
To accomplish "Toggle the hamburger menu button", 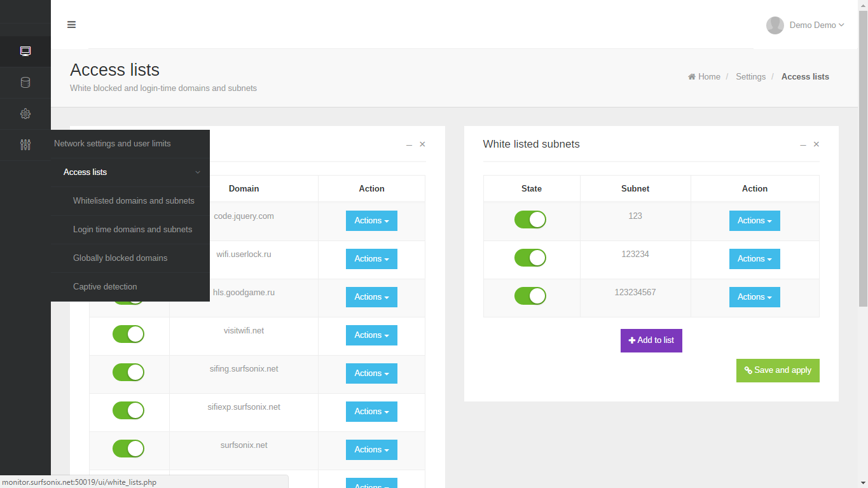I will coord(71,25).
